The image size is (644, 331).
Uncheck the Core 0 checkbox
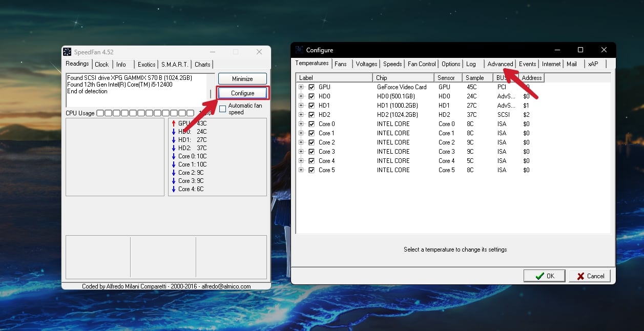pyautogui.click(x=311, y=124)
